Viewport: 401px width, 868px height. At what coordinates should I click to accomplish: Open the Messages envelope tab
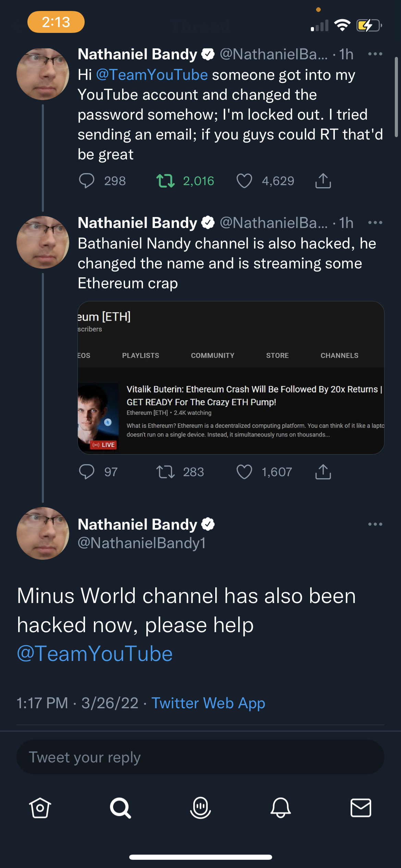(361, 808)
